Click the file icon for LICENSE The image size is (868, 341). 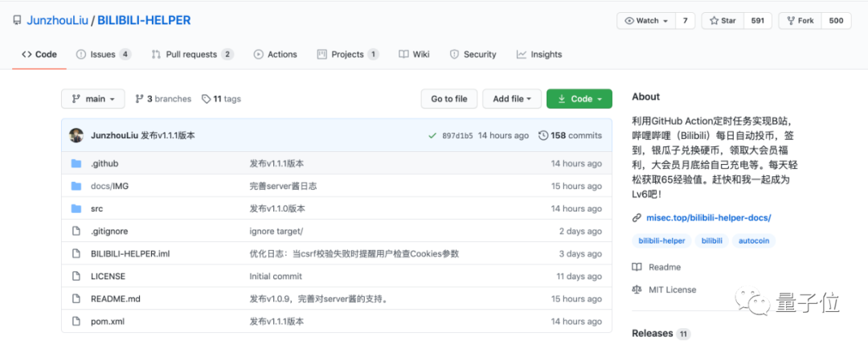tap(76, 276)
